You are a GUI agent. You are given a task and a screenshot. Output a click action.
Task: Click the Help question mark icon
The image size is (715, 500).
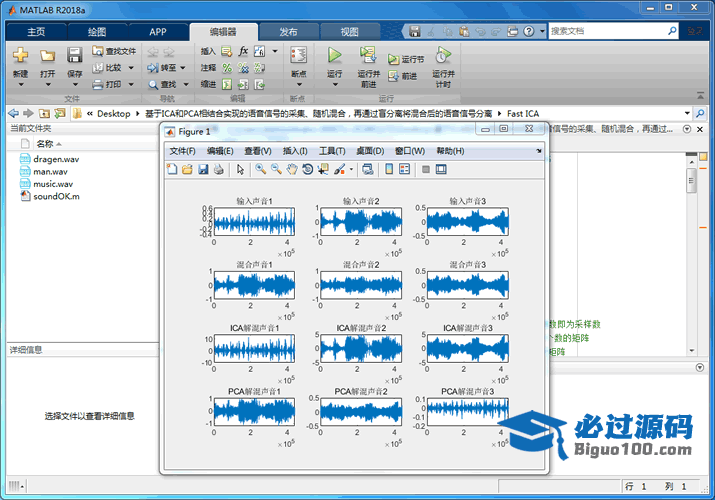(528, 31)
